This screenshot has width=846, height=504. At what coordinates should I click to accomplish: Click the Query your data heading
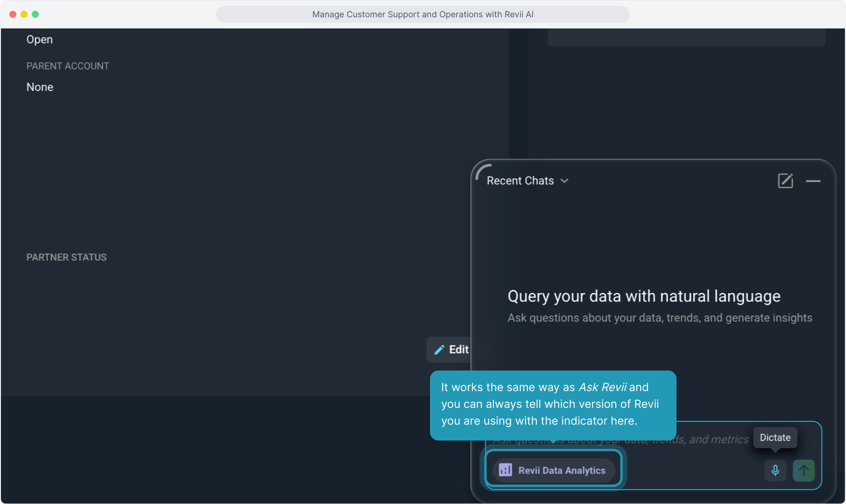(x=644, y=296)
